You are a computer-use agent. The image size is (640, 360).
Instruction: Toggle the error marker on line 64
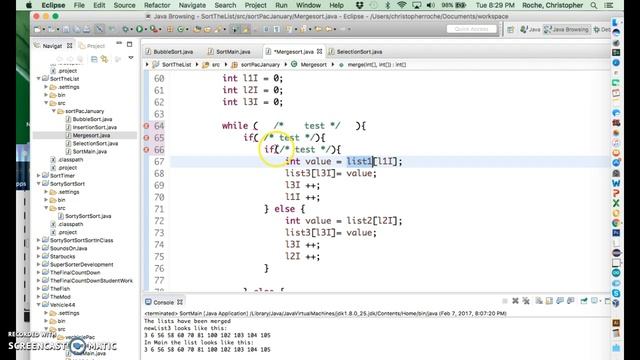point(146,126)
